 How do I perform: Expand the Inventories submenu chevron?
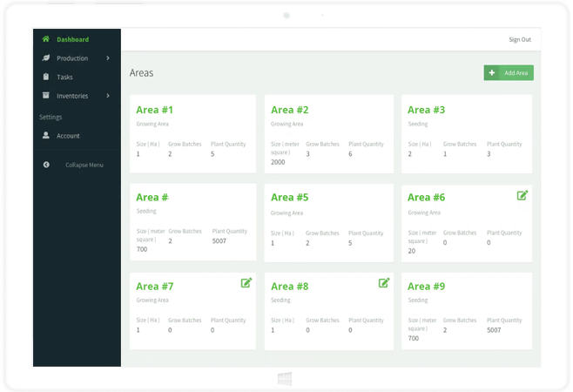pyautogui.click(x=108, y=96)
